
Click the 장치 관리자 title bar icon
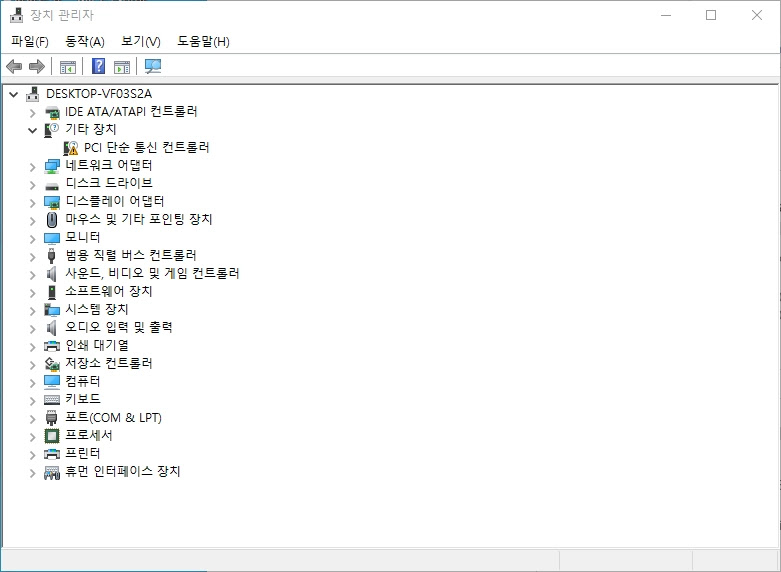tap(16, 15)
